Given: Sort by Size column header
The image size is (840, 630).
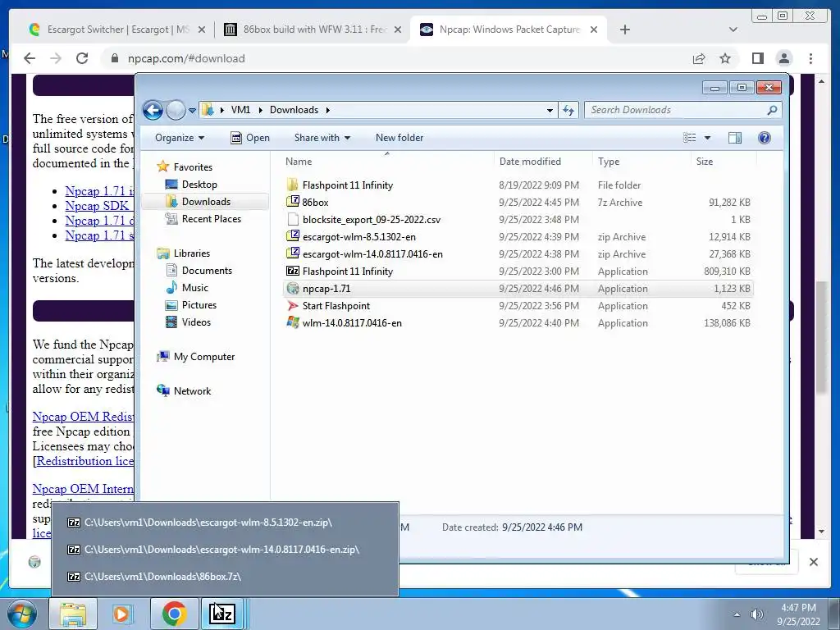Looking at the screenshot, I should 724,162.
